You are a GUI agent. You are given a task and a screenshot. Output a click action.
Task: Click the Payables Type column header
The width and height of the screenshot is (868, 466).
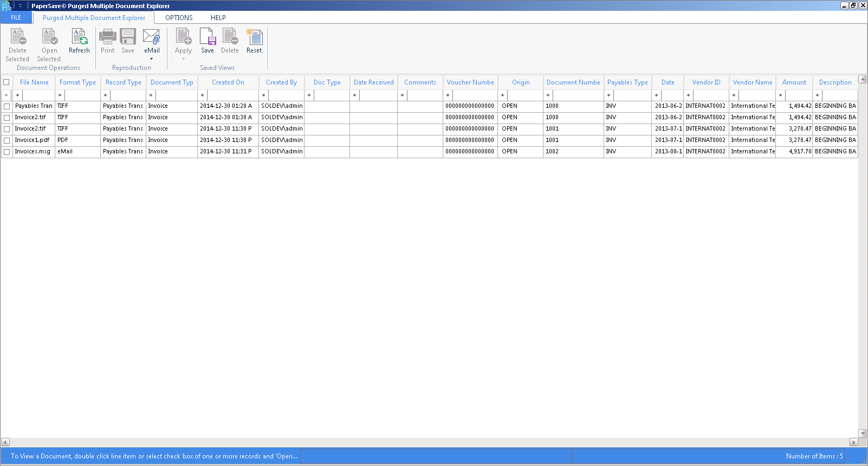click(x=627, y=82)
